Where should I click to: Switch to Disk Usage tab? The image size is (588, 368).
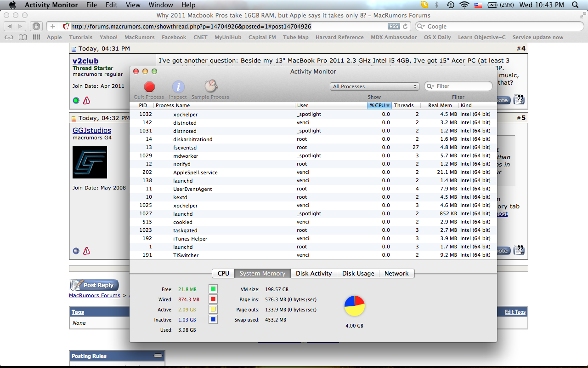coord(358,273)
